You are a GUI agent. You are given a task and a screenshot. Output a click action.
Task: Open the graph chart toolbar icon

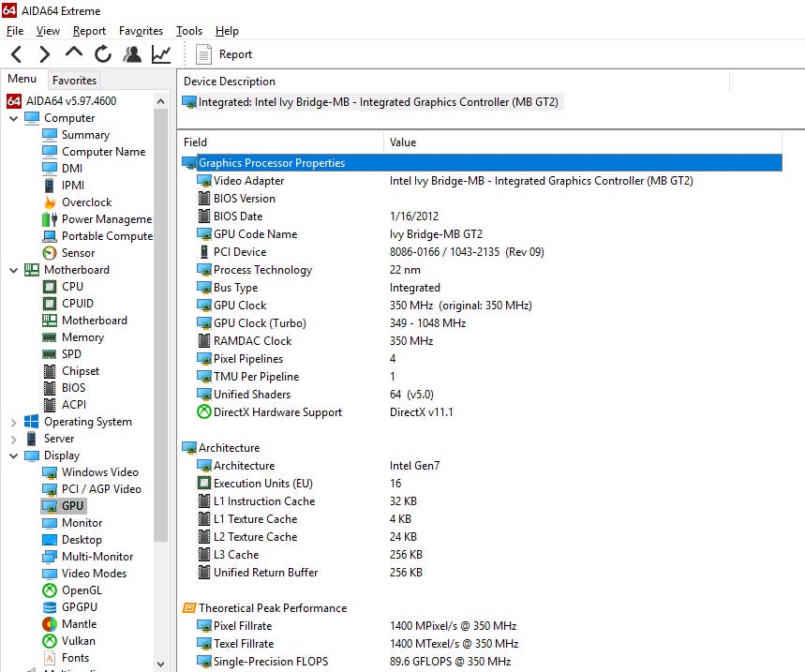tap(161, 54)
